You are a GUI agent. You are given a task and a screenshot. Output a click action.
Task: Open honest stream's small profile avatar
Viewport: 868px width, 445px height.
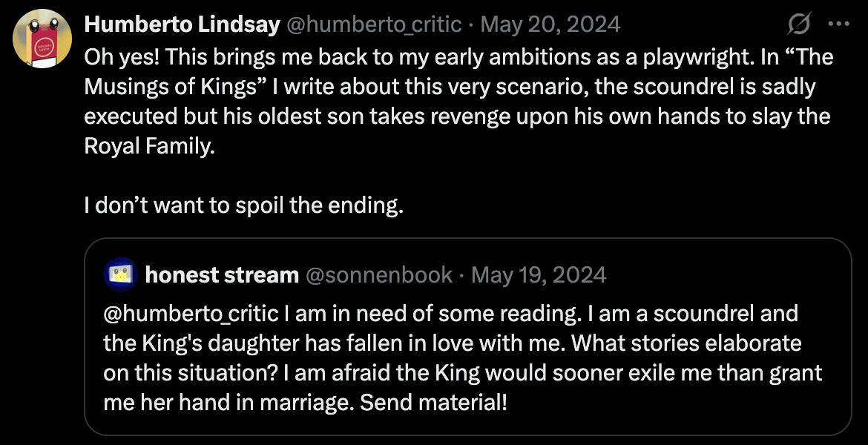120,274
